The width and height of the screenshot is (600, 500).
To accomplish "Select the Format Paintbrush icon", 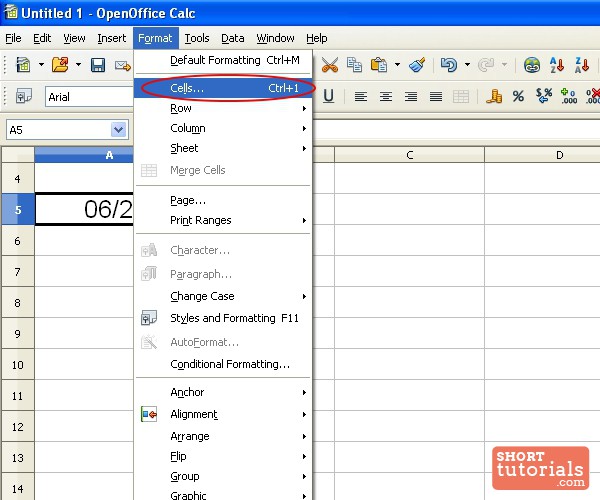I will tap(417, 65).
